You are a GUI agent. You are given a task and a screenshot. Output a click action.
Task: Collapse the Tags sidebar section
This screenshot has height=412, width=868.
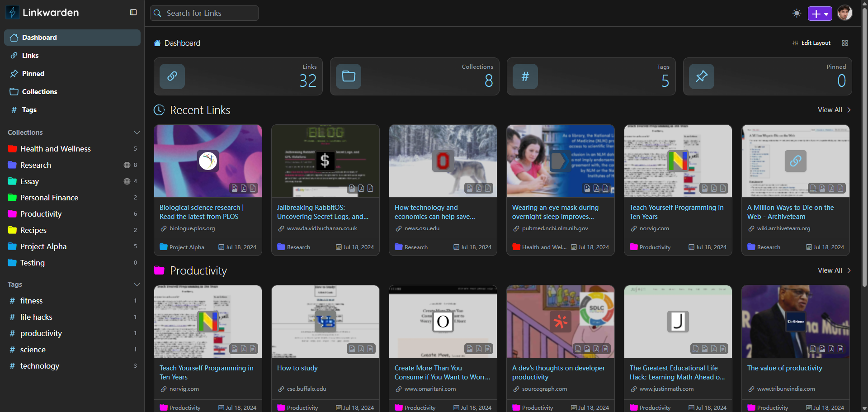(137, 284)
